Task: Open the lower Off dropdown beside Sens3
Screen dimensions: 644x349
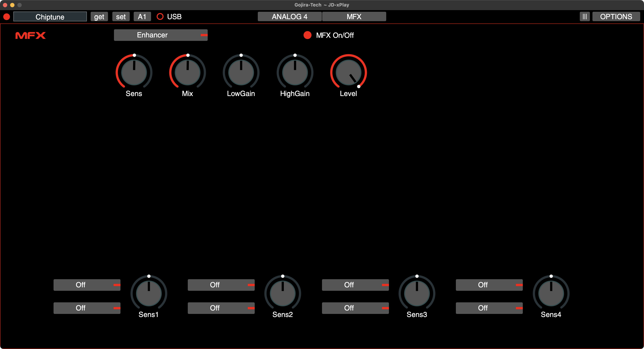Action: (x=355, y=308)
